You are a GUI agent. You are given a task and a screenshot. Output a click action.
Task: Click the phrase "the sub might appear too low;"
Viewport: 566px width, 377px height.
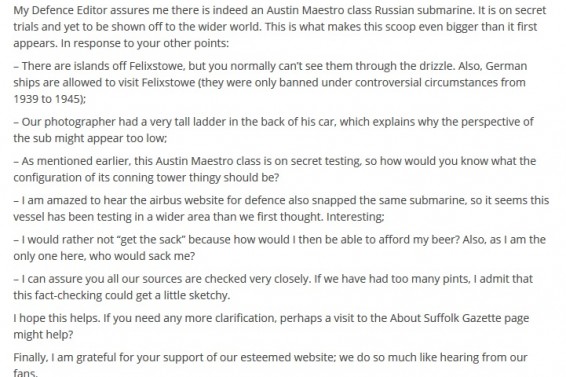coord(90,138)
